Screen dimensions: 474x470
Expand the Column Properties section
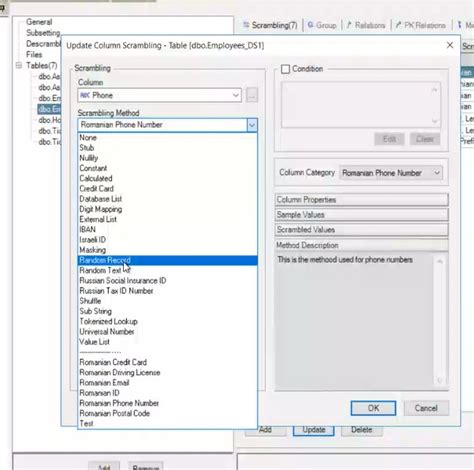(x=362, y=200)
